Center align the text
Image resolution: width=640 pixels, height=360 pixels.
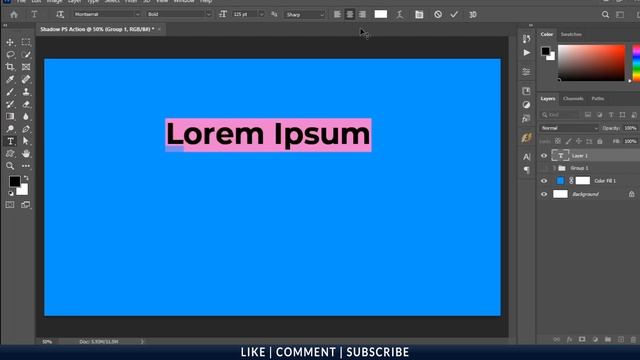pos(350,14)
